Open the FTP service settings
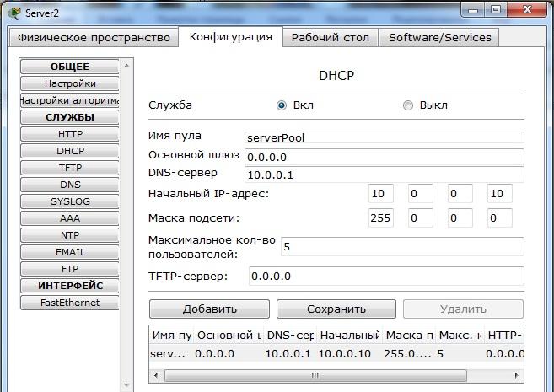The width and height of the screenshot is (554, 392). [70, 269]
